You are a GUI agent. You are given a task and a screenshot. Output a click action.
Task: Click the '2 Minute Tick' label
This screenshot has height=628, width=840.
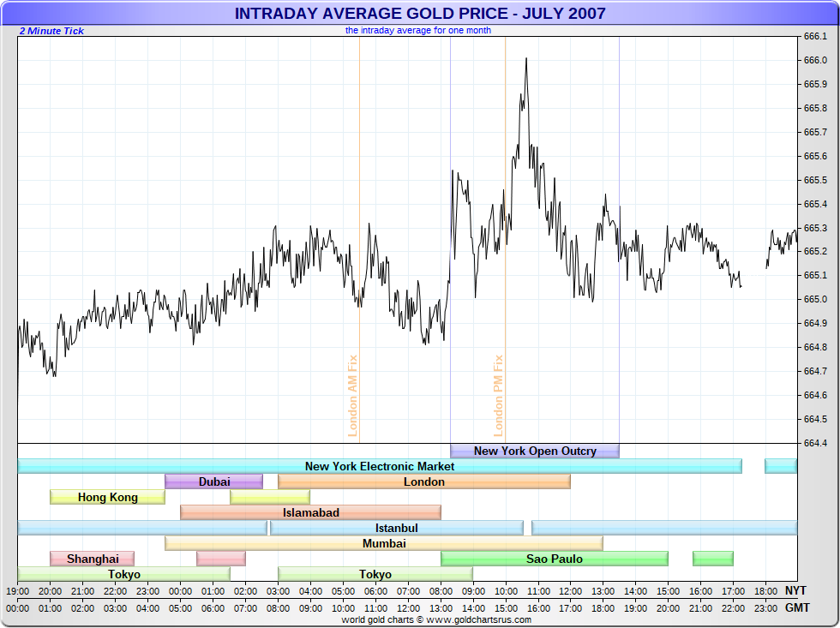[51, 31]
